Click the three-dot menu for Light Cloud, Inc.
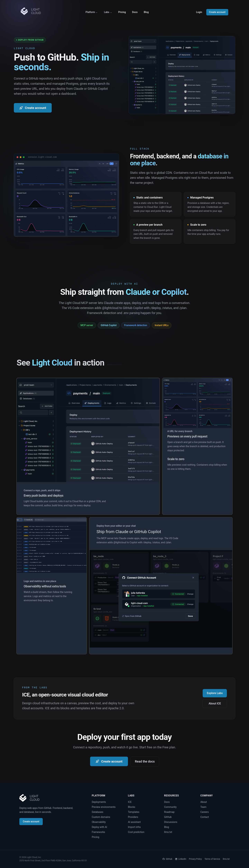 pos(53,421)
